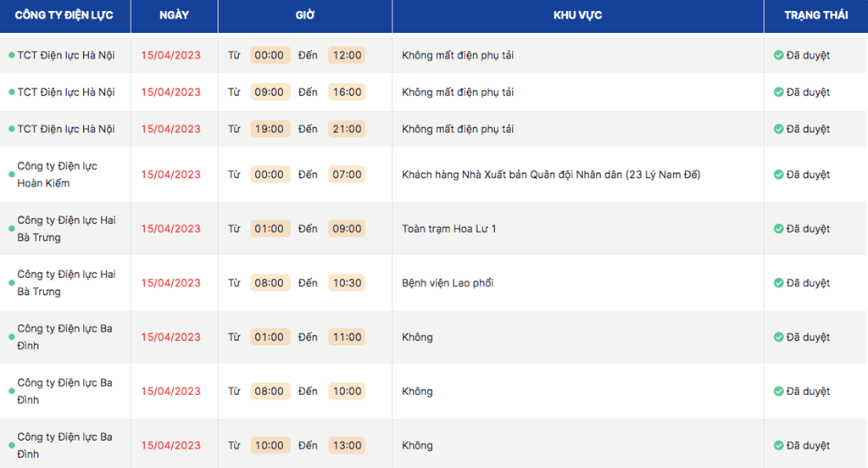Click Công ty Điện lực Ba Đình in 08:00–10:00 row
The height and width of the screenshot is (468, 868).
point(64,392)
